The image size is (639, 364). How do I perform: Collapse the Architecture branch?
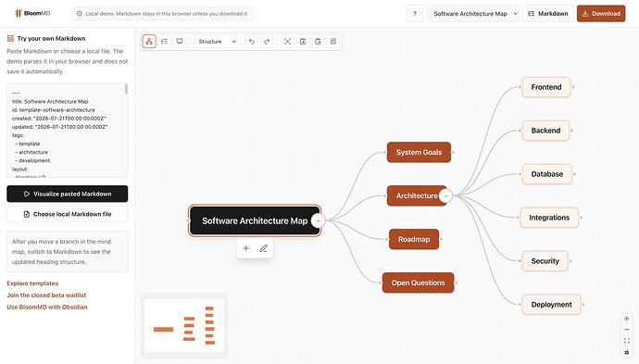[x=445, y=195]
